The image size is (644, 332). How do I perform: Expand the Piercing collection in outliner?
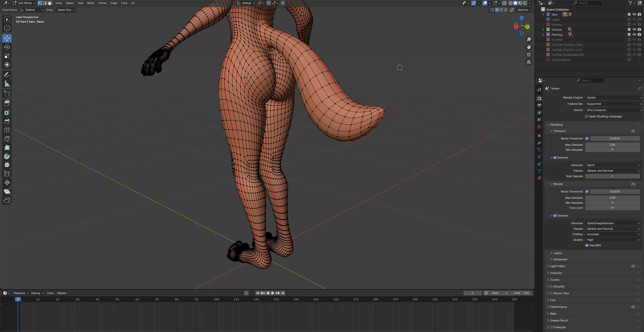pos(543,35)
